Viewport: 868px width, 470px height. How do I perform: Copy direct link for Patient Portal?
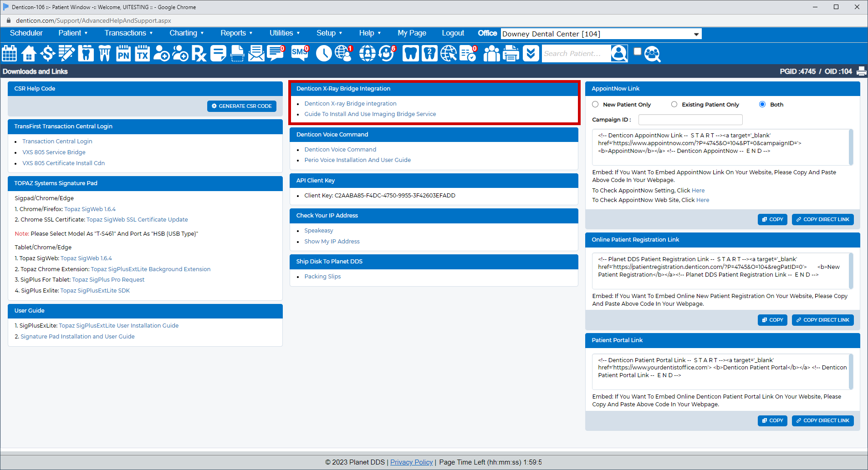[x=823, y=420]
